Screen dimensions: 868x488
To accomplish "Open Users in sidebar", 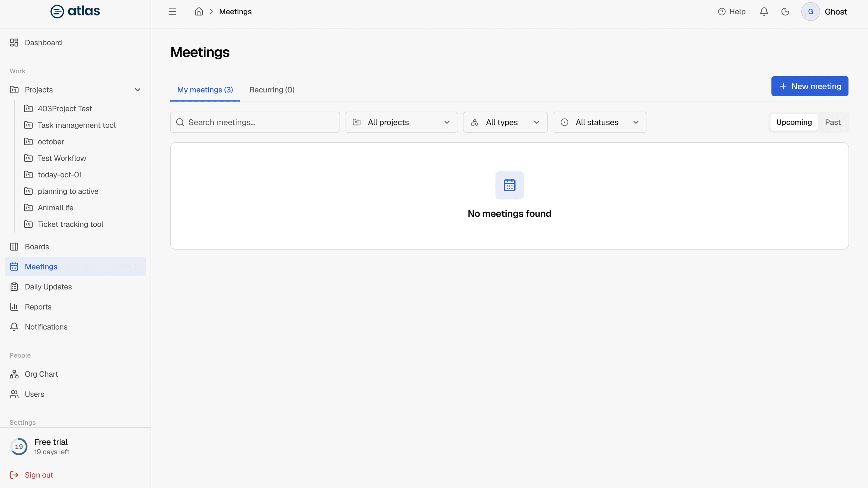I will [75, 394].
